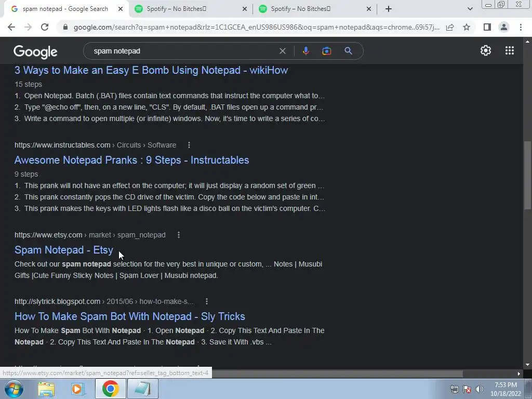The height and width of the screenshot is (399, 532).
Task: Open a new tab with the plus button
Action: coord(389,9)
